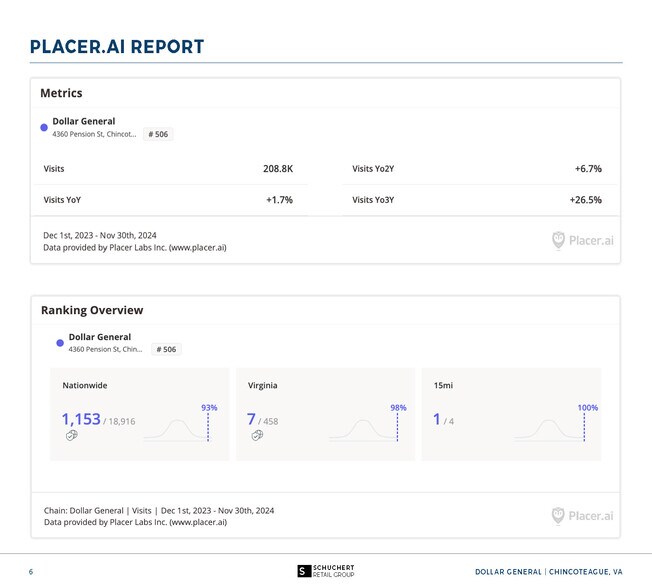The image size is (652, 588).
Task: Click the 100% percentile marker on 15mi curve
Action: coord(588,408)
